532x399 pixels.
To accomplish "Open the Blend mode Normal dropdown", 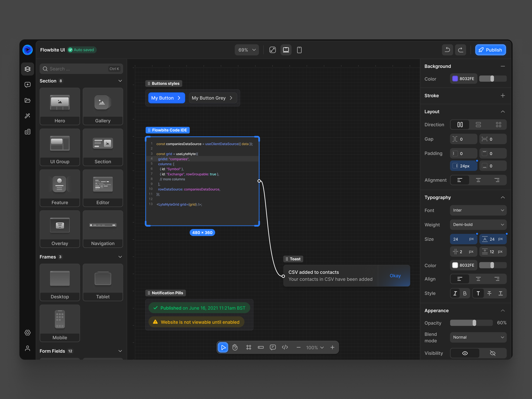I will [x=478, y=337].
